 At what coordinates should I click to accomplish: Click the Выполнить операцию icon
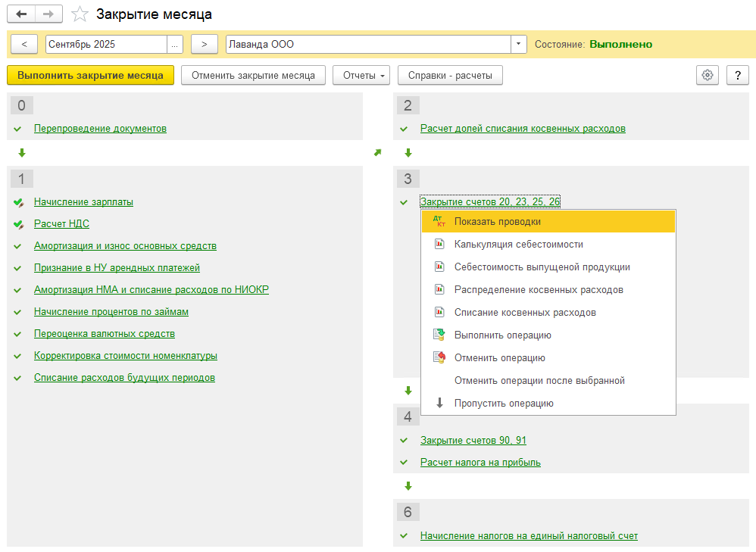[439, 335]
